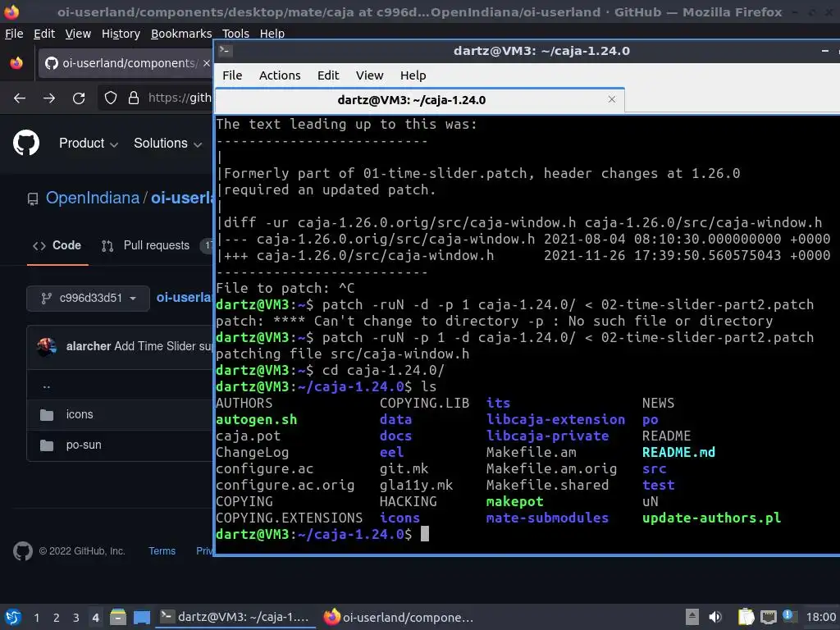
Task: Click the clipboard tray icon
Action: coord(746,617)
